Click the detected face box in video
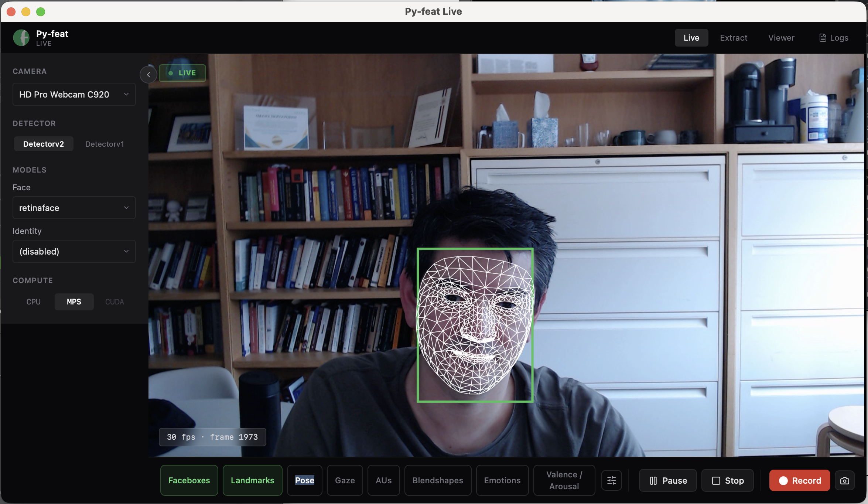 coord(475,325)
